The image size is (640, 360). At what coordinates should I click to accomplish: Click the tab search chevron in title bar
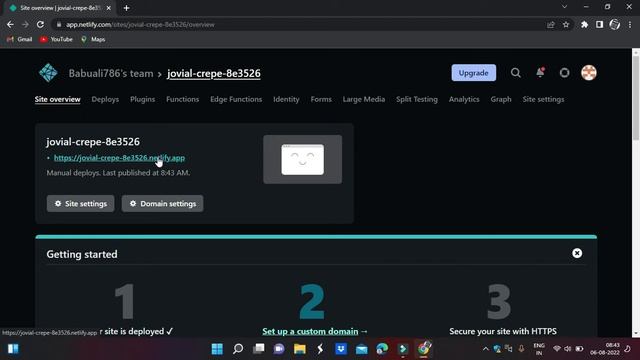(x=564, y=7)
